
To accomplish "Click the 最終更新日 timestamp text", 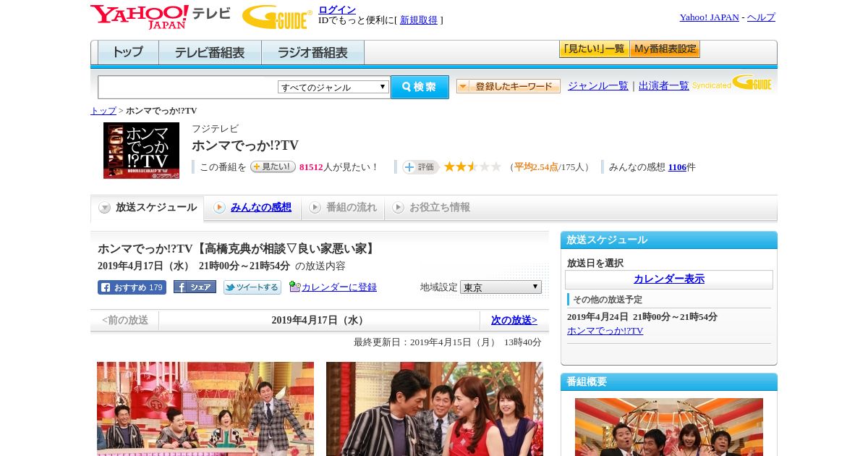I will point(448,342).
